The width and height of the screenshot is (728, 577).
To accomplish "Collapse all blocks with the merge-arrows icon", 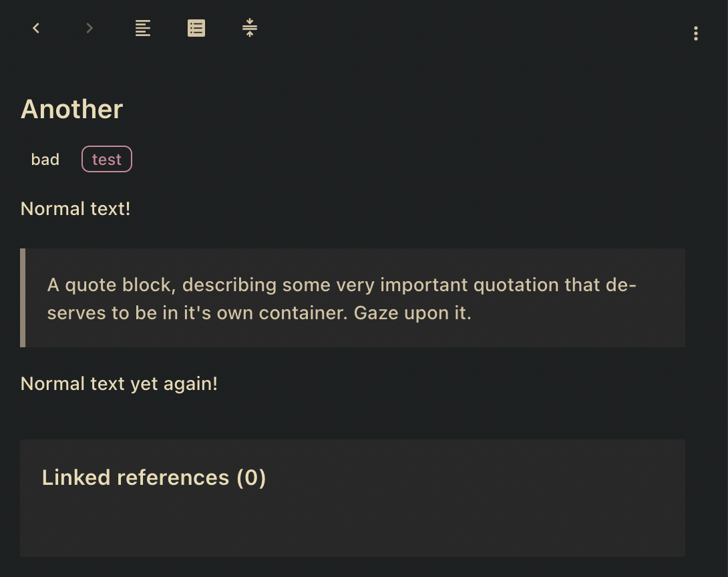I will pyautogui.click(x=249, y=28).
